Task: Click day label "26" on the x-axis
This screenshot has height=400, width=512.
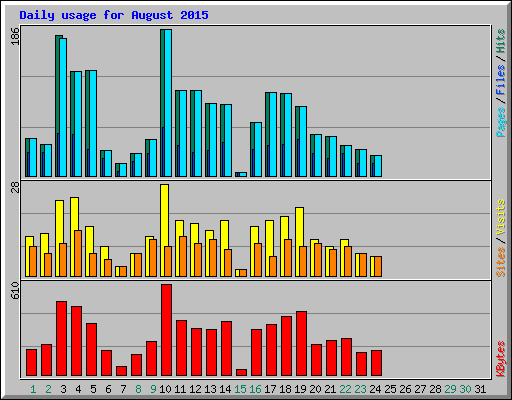Action: tap(405, 389)
